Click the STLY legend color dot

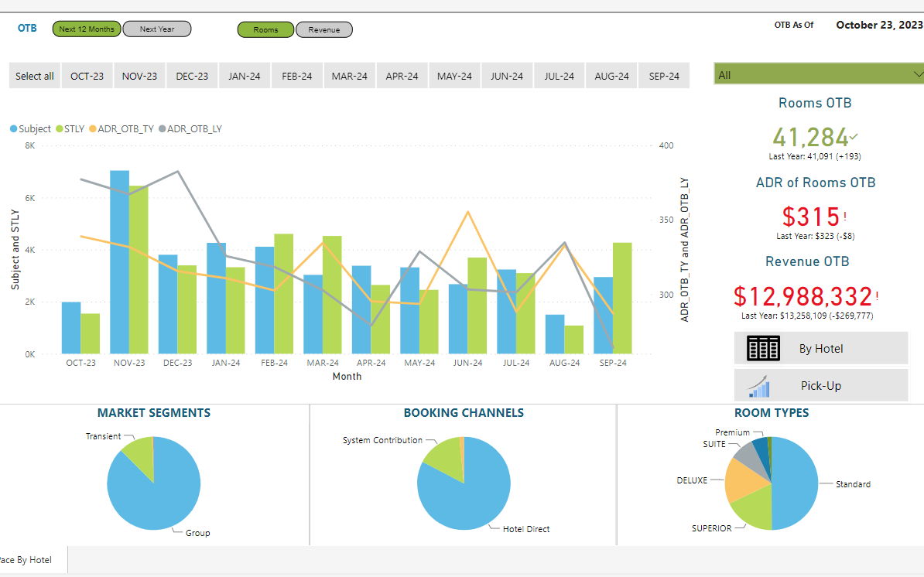59,128
